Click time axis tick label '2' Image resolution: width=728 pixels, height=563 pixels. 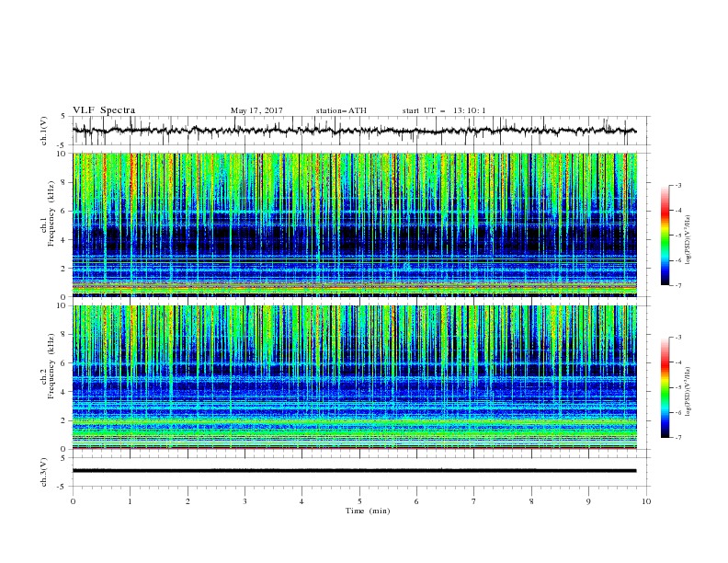click(x=188, y=501)
